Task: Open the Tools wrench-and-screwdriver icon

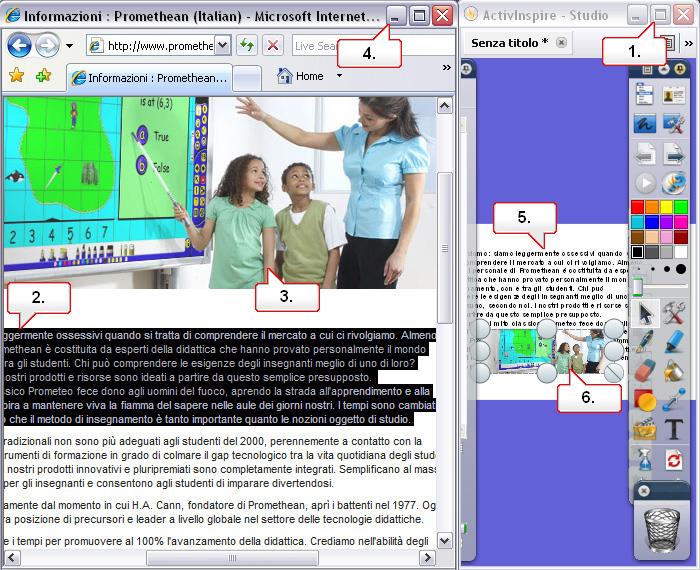Action: (x=674, y=313)
